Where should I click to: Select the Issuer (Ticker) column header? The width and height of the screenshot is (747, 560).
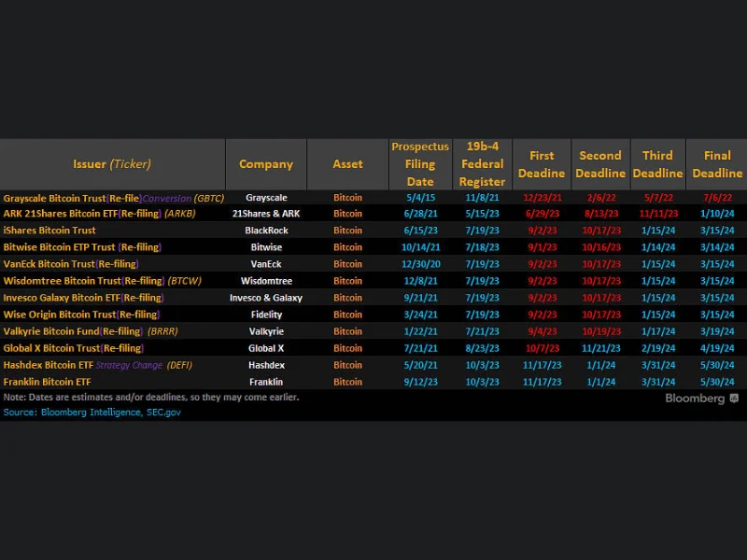click(112, 164)
